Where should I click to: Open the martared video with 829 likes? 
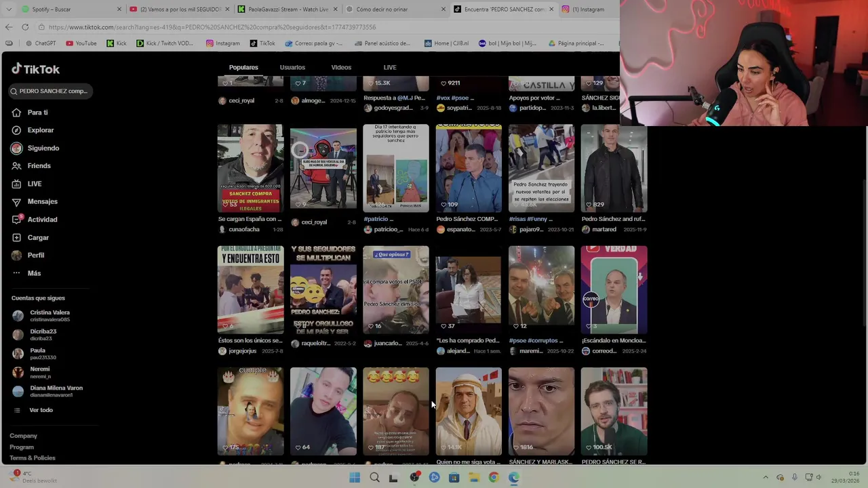(x=614, y=168)
